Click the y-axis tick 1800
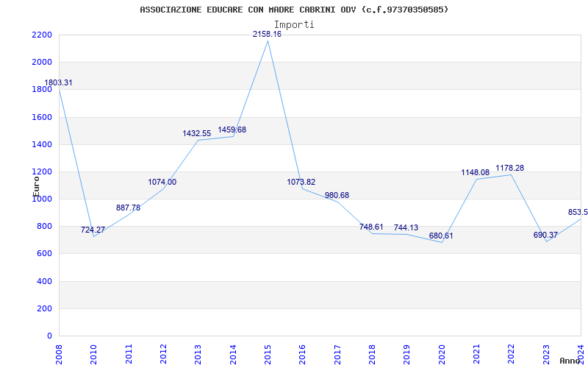Viewport: 588px width, 368px height. pyautogui.click(x=42, y=89)
